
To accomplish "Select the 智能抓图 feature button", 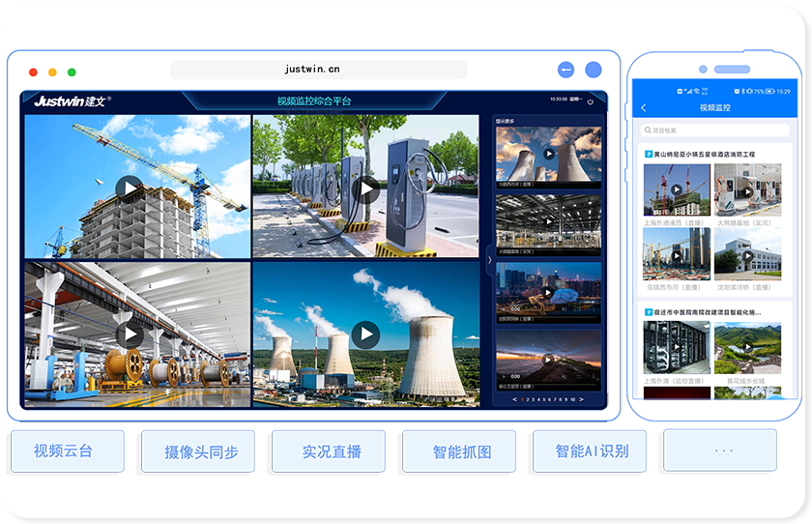I will point(460,451).
